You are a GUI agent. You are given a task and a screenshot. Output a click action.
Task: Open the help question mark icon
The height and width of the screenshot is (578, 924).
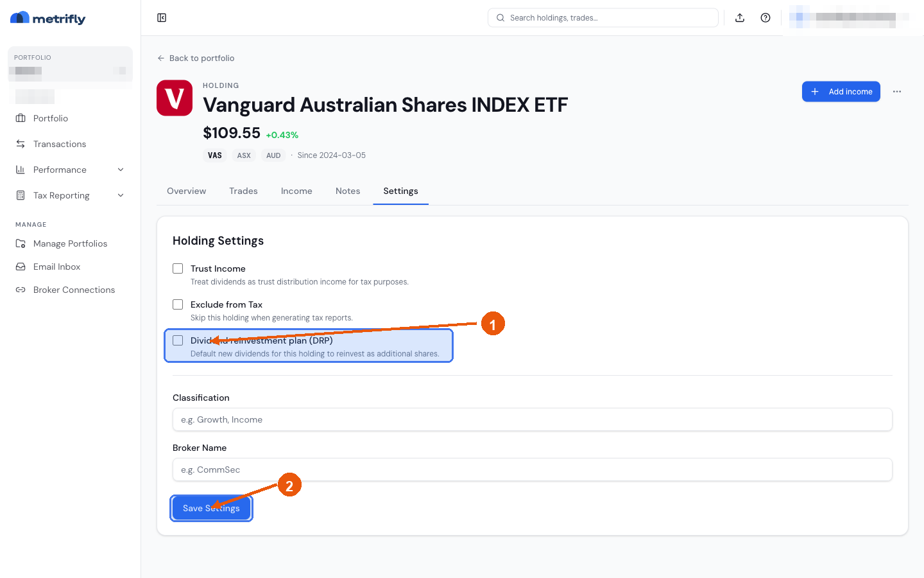click(766, 18)
